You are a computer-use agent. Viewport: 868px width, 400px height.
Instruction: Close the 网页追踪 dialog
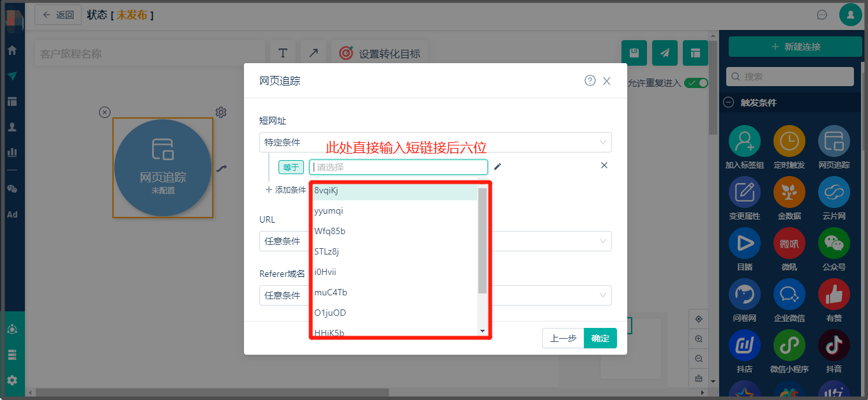(607, 81)
